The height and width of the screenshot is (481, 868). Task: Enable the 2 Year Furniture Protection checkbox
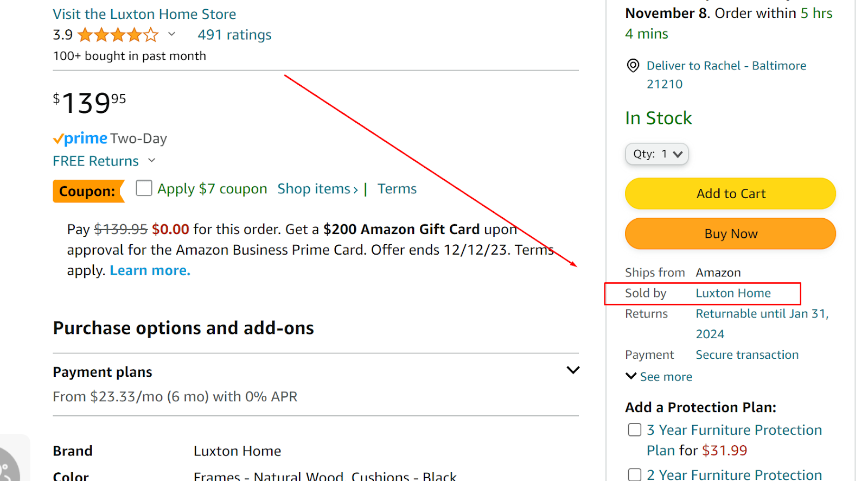(x=634, y=474)
